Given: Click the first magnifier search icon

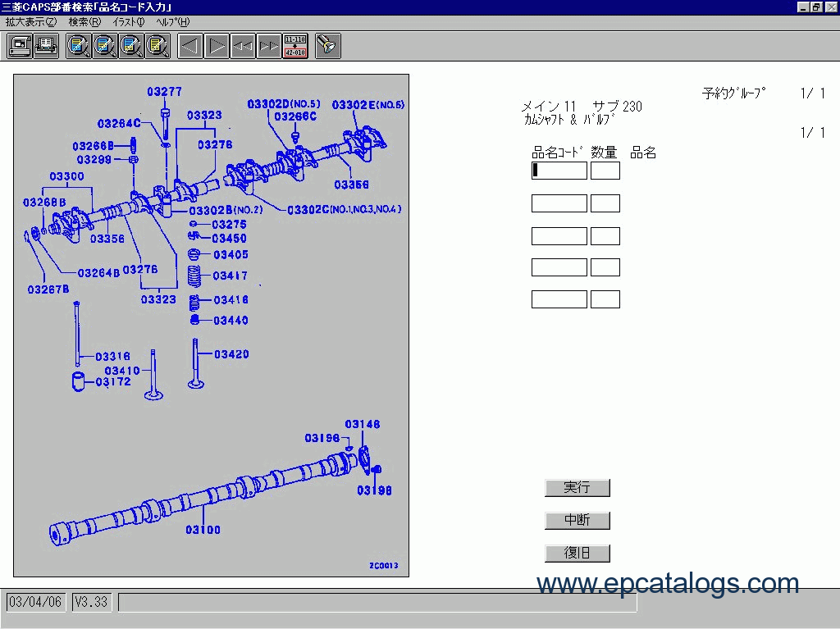Looking at the screenshot, I should pos(79,46).
